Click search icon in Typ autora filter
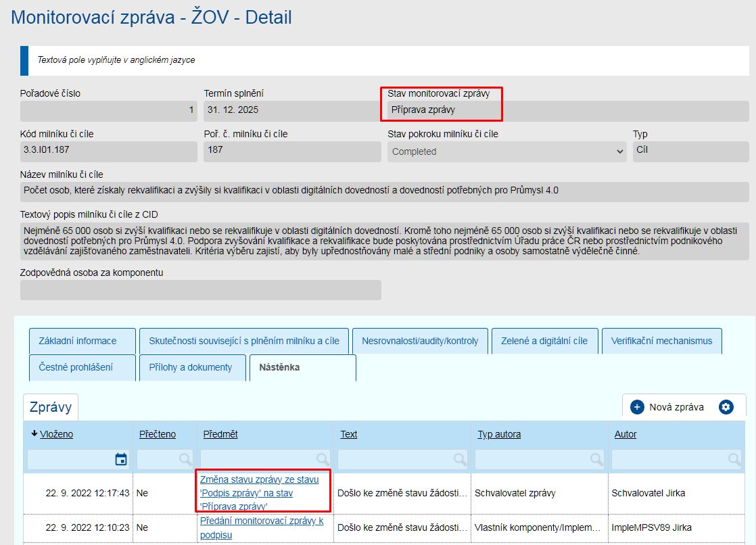Image resolution: width=756 pixels, height=545 pixels. [x=597, y=460]
